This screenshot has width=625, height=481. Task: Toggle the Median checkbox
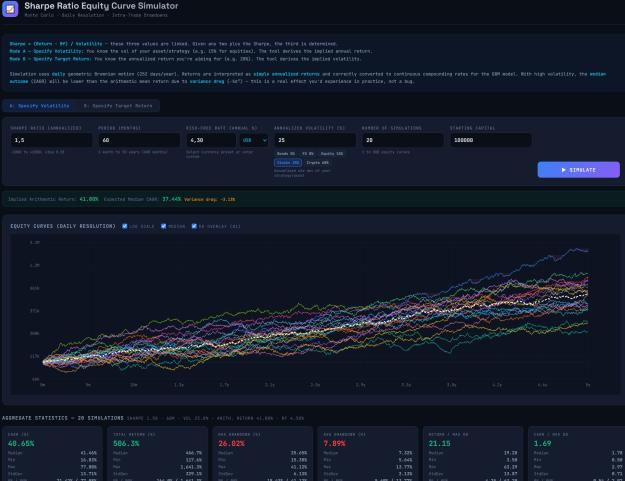(163, 226)
